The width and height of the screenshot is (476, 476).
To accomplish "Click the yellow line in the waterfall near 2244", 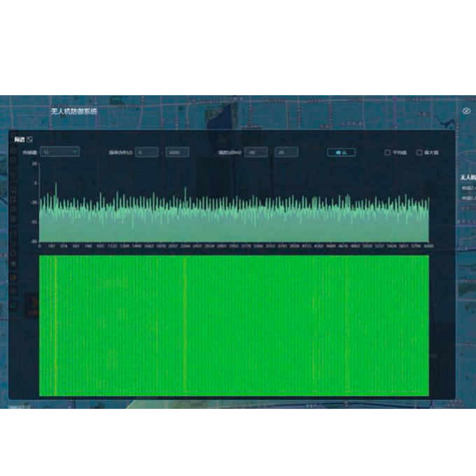I will (x=185, y=322).
